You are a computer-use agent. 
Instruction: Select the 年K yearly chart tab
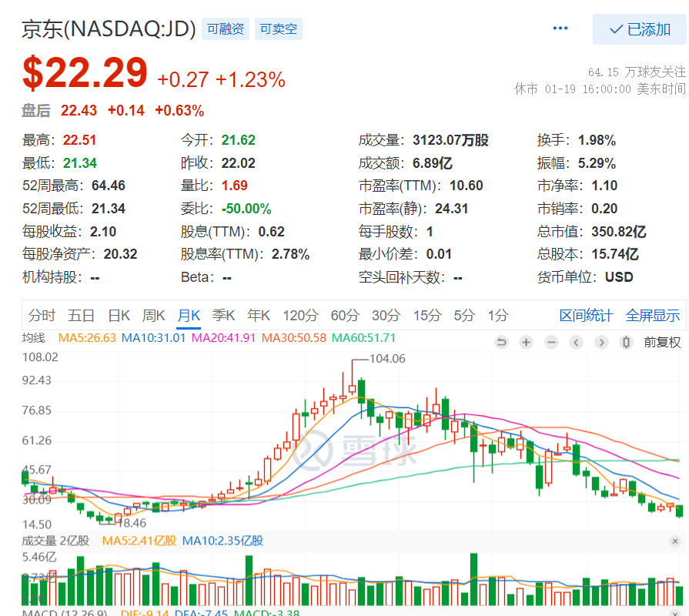[x=258, y=315]
